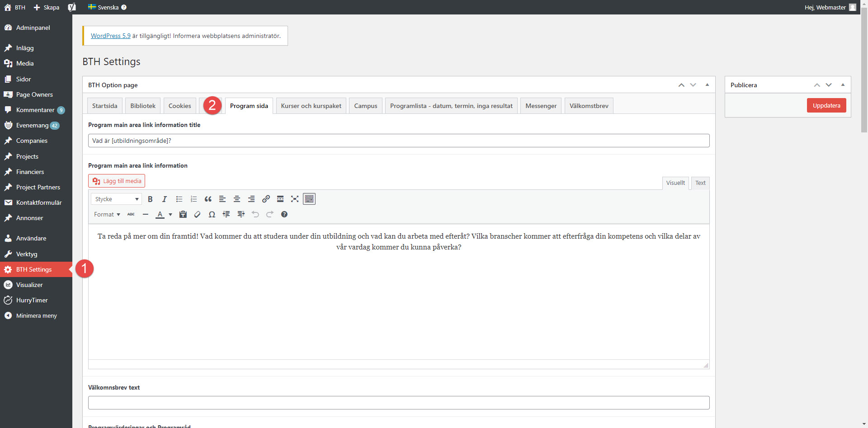Move BTH Option page panel down

click(693, 85)
